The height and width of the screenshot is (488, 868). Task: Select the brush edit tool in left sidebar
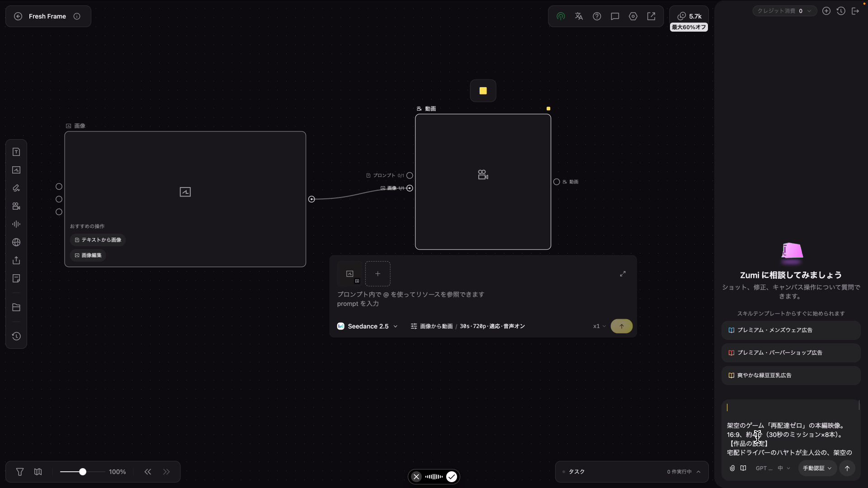point(16,188)
